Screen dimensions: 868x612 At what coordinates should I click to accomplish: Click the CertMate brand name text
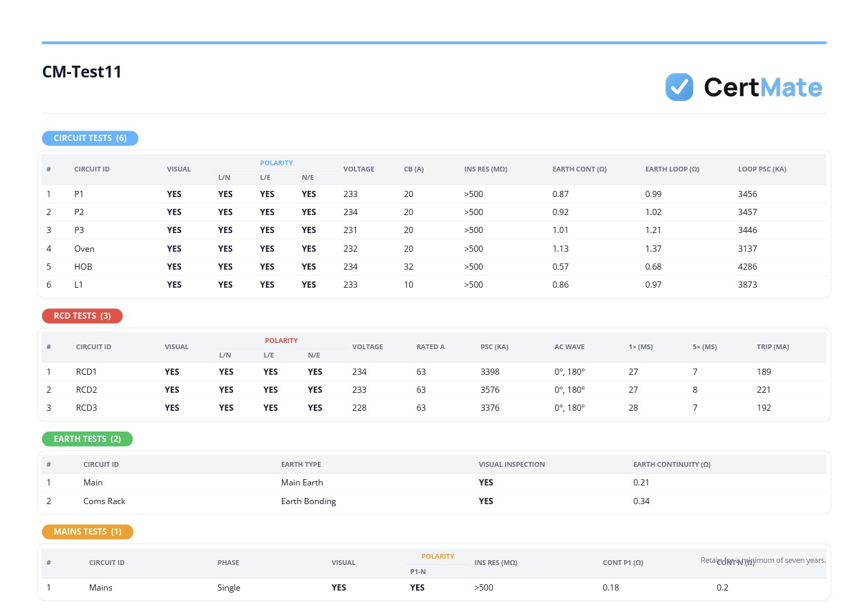point(763,87)
